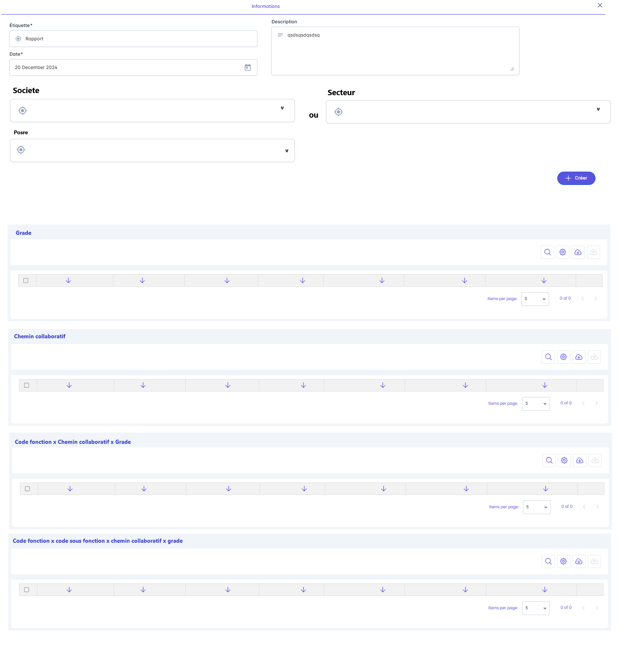Open the date picker calendar icon
The image size is (620, 672).
(248, 67)
